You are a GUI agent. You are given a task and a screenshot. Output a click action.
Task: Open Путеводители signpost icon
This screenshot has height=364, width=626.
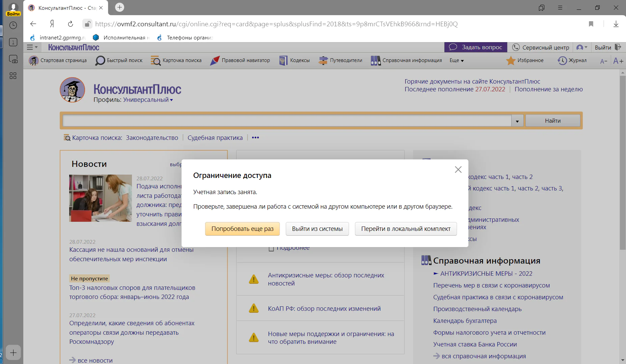[323, 61]
